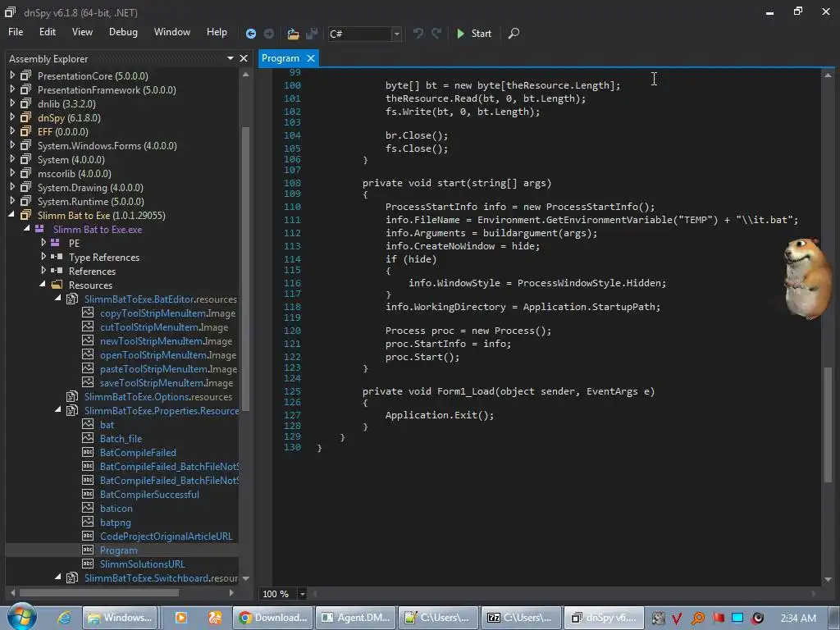This screenshot has height=630, width=840.
Task: Click the Open file folder icon
Action: click(293, 34)
